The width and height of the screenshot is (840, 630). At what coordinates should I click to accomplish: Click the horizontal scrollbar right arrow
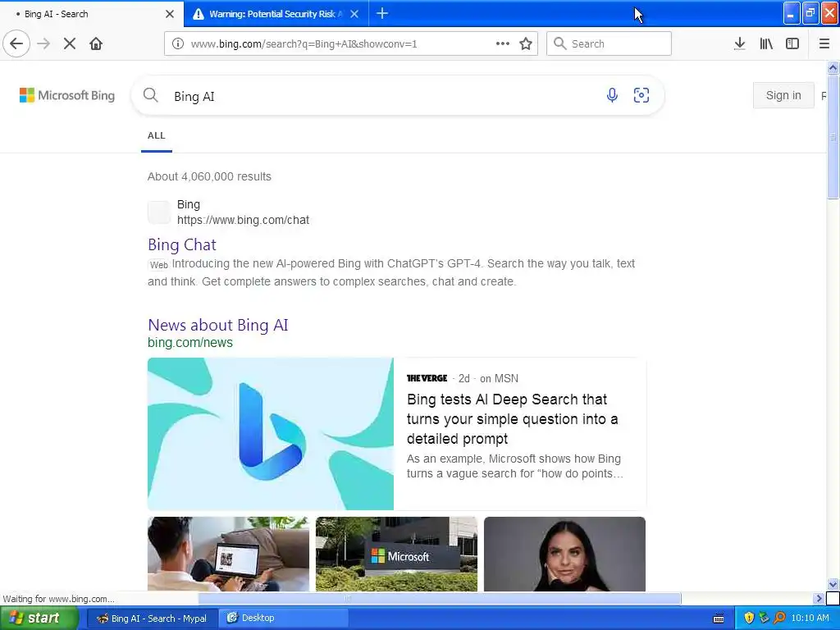[x=819, y=598]
